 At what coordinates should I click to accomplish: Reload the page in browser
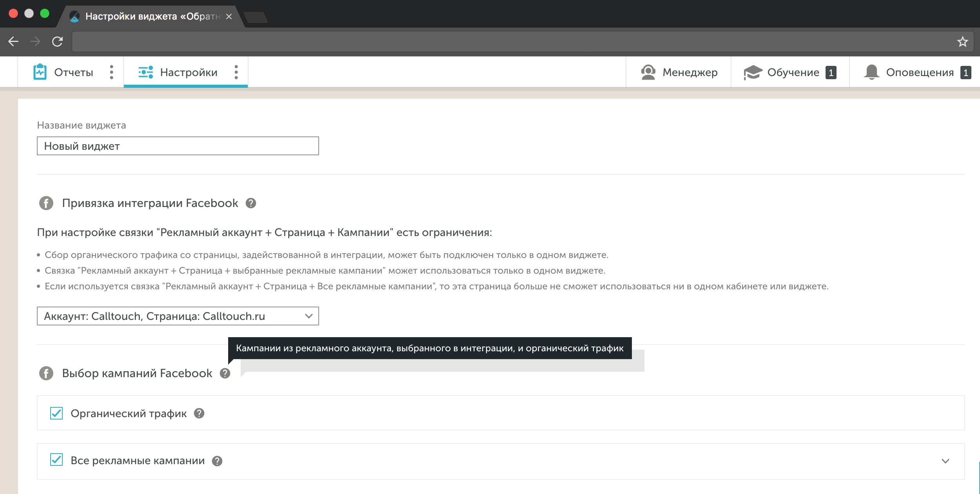pos(58,42)
